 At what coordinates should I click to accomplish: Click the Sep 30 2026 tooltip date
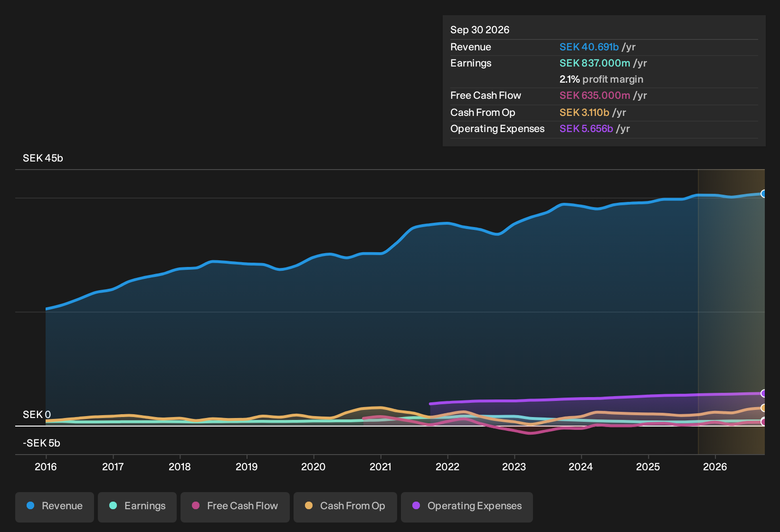click(x=480, y=30)
